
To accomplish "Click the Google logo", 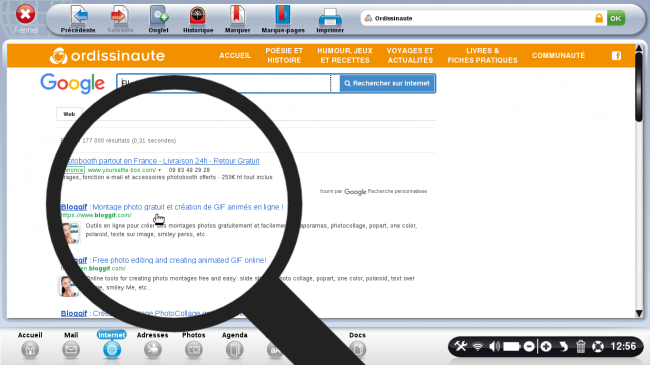I will coord(73,84).
